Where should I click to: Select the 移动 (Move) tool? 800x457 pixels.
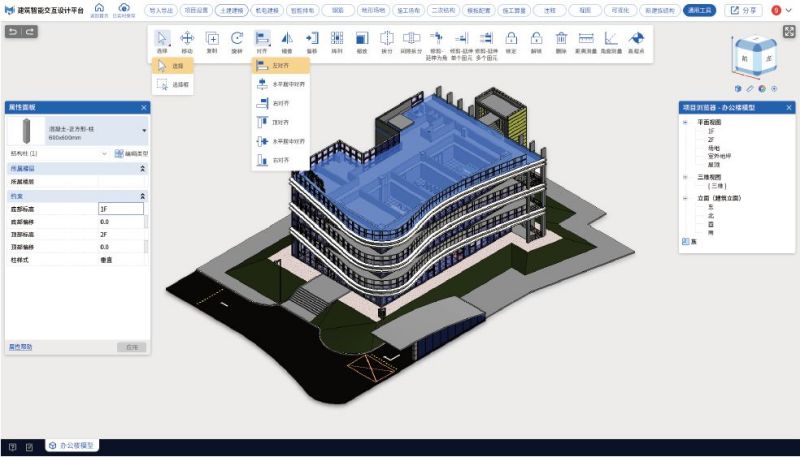186,41
